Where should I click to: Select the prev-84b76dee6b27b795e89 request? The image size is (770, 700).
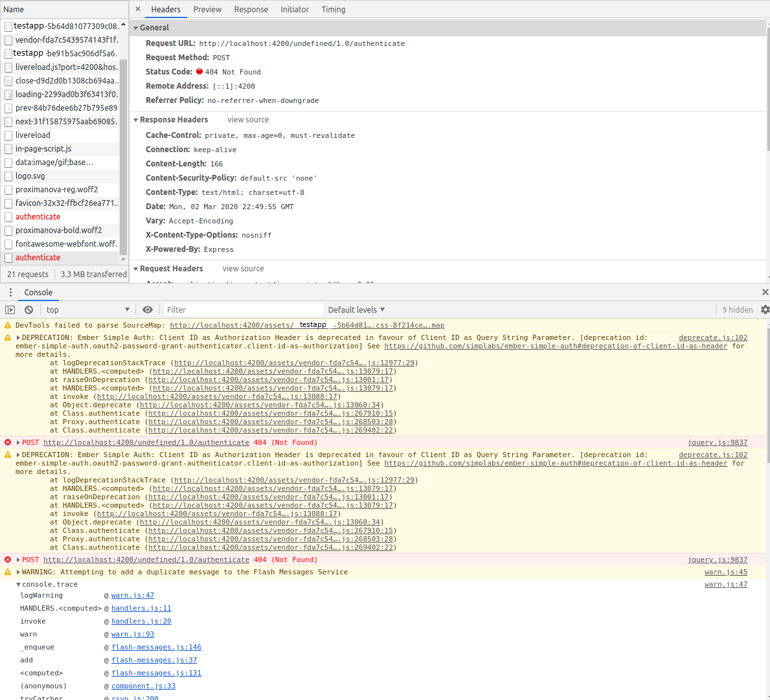point(60,108)
